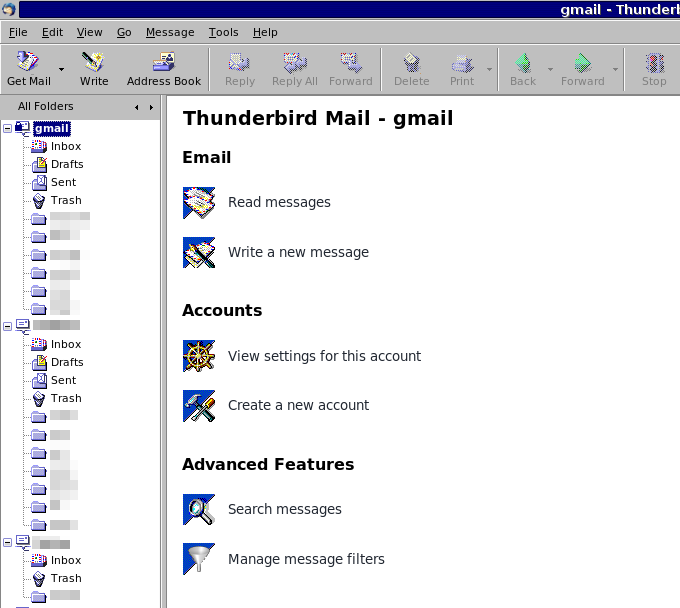Click the Write a new message link

298,252
